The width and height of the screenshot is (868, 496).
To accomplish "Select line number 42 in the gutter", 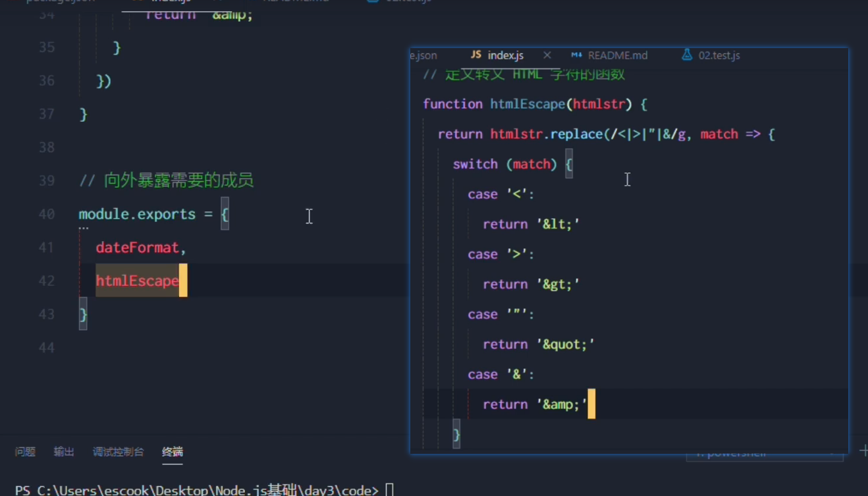I will pyautogui.click(x=47, y=281).
